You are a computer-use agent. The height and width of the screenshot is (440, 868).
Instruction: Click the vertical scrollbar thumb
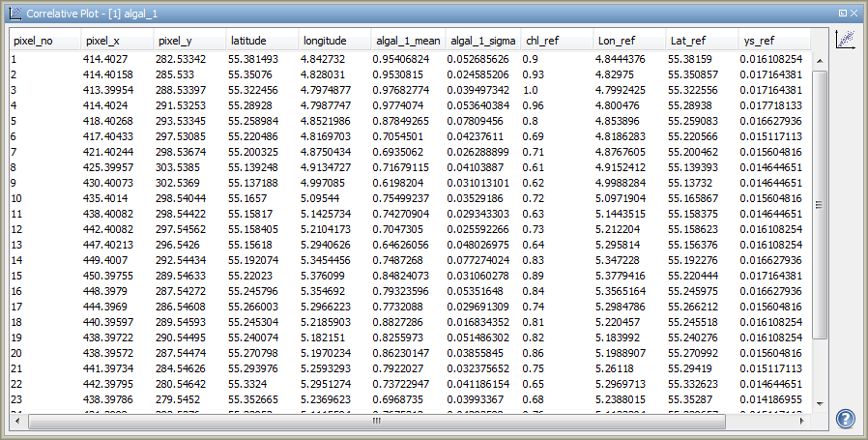820,204
